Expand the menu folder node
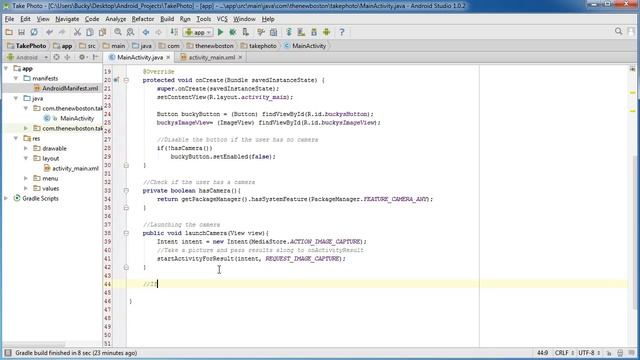Viewport: 640px width, 360px height. [x=26, y=178]
